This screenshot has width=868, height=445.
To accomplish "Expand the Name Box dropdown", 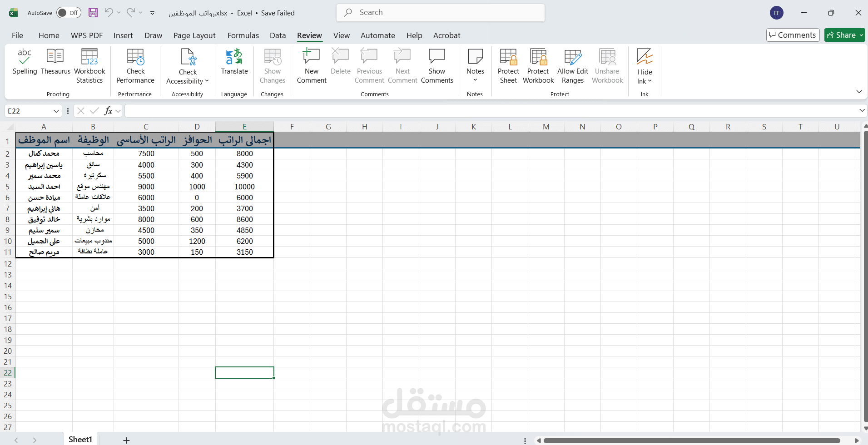I will [x=56, y=111].
